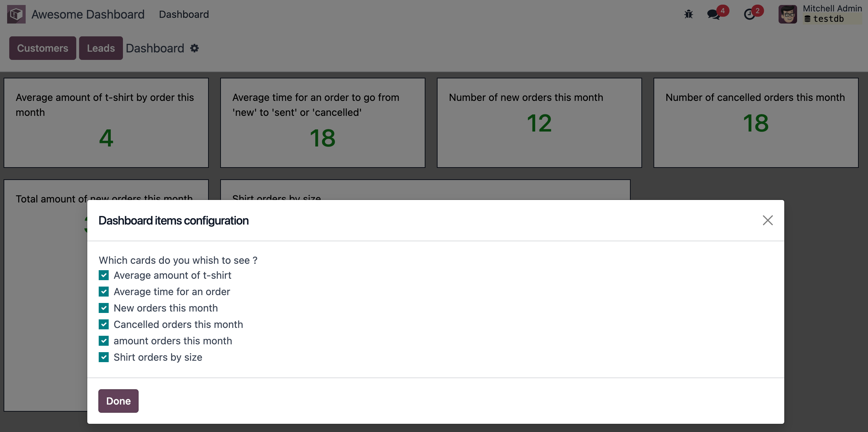Select the Customers tab

tap(43, 48)
